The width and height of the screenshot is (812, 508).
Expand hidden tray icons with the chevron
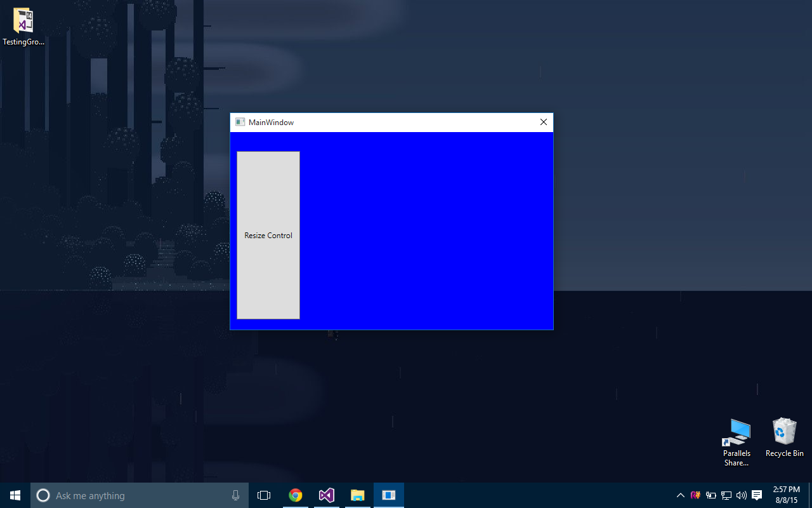[680, 495]
